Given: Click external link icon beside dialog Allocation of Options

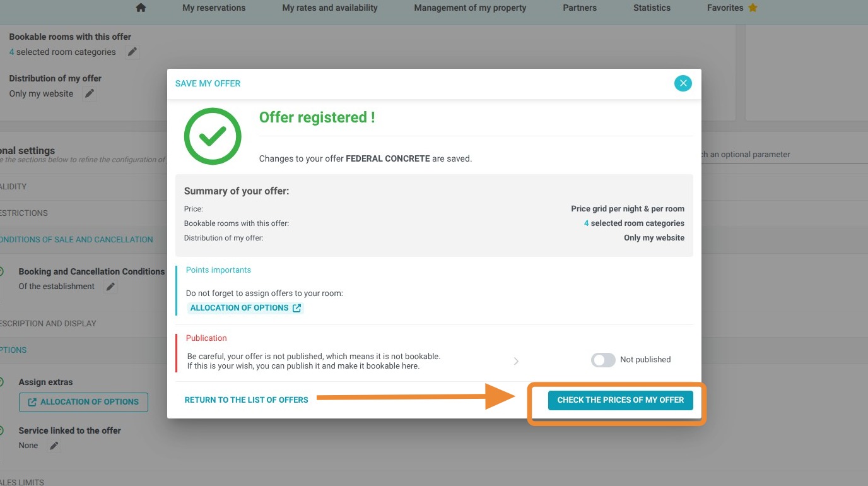Looking at the screenshot, I should [x=296, y=308].
